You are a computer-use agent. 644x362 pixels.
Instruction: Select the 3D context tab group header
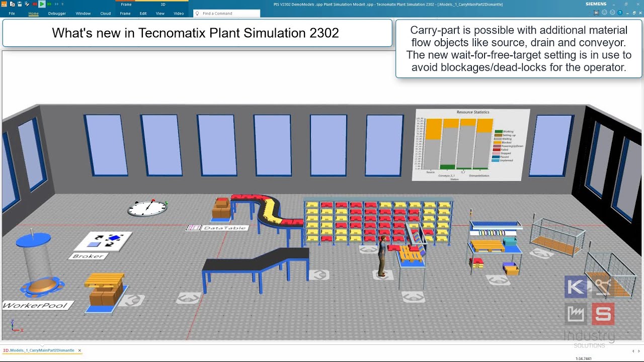[x=163, y=5]
